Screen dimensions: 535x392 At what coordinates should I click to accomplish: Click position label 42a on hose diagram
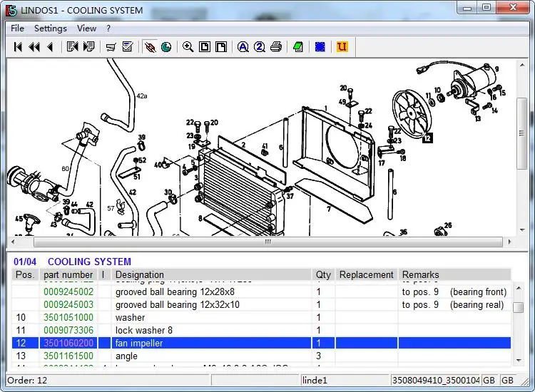pos(142,96)
